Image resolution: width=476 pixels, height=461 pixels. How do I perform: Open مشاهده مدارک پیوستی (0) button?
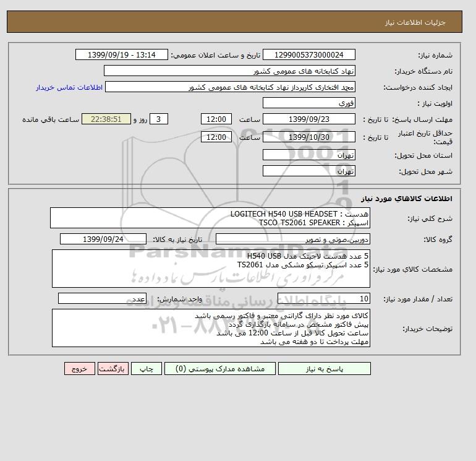point(220,369)
